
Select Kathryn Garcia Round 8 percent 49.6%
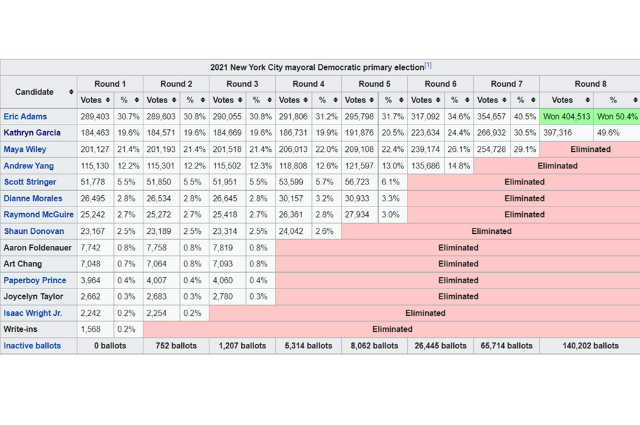617,133
